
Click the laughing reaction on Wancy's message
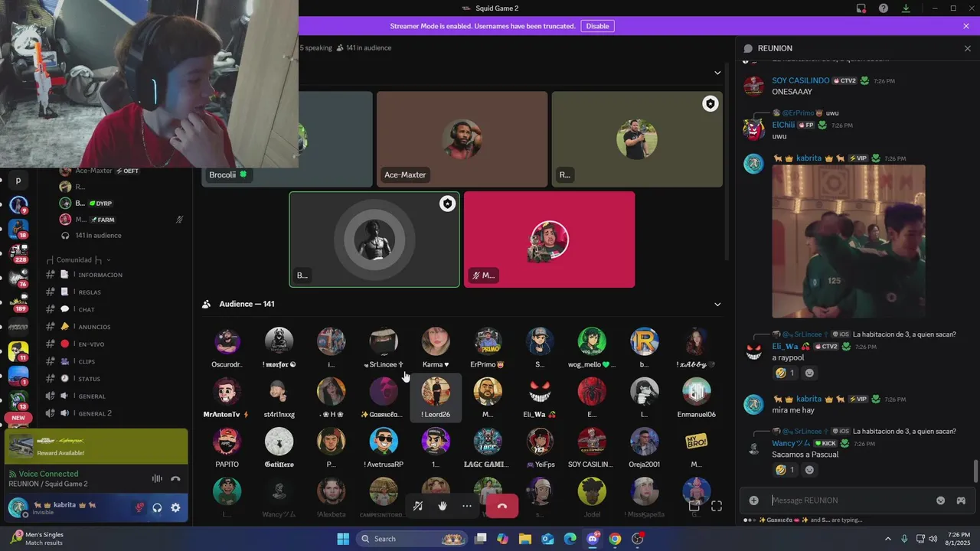tap(785, 470)
